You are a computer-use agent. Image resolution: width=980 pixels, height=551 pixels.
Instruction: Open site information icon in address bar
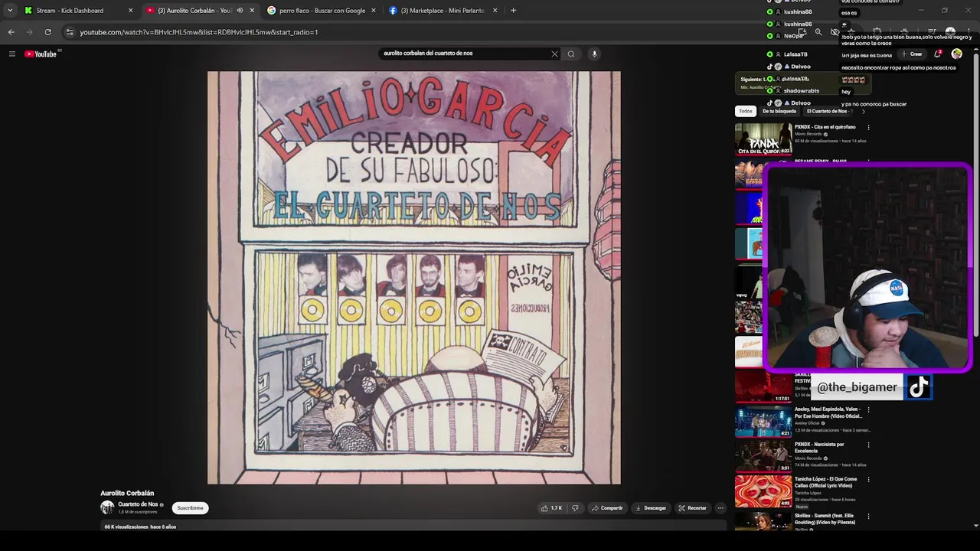coord(70,32)
